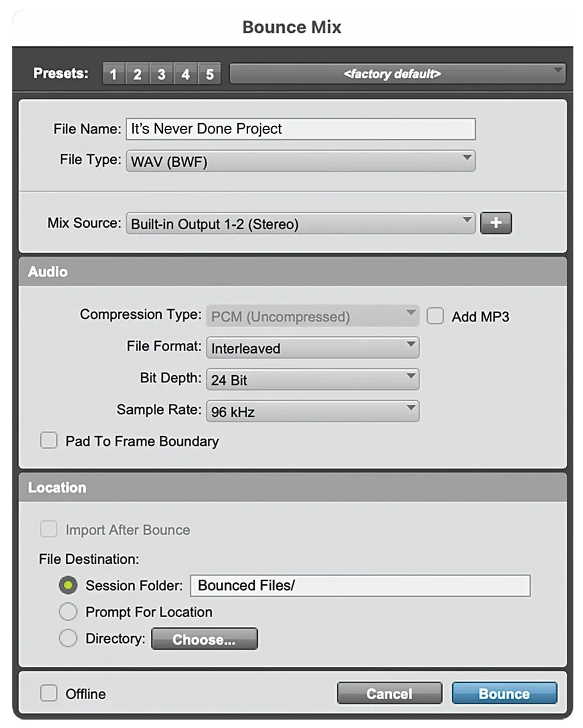Toggle Pad To Frame Boundary checkbox
This screenshot has width=583, height=728.
pyautogui.click(x=49, y=441)
